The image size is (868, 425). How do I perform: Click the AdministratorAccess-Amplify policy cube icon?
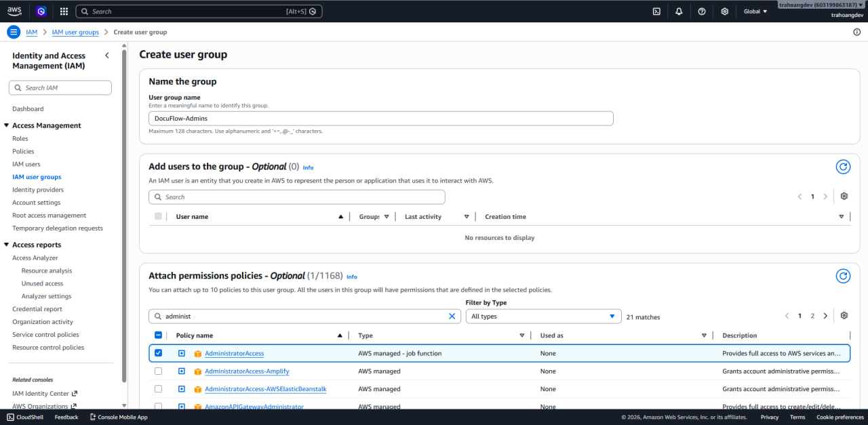(198, 371)
